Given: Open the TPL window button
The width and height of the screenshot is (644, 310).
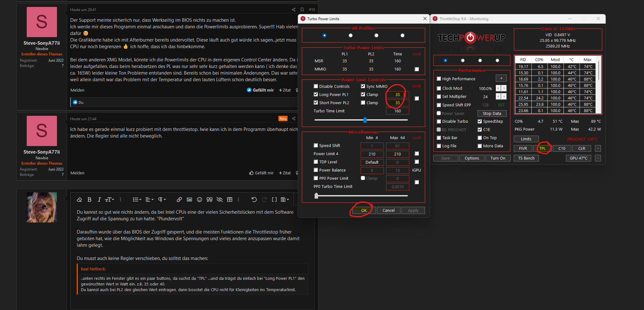Looking at the screenshot, I should (x=542, y=149).
